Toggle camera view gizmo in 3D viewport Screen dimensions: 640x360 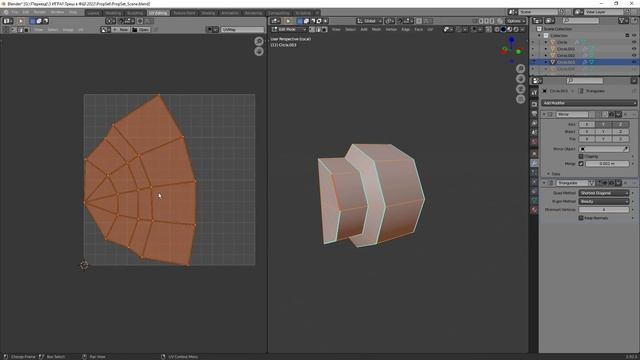click(520, 89)
